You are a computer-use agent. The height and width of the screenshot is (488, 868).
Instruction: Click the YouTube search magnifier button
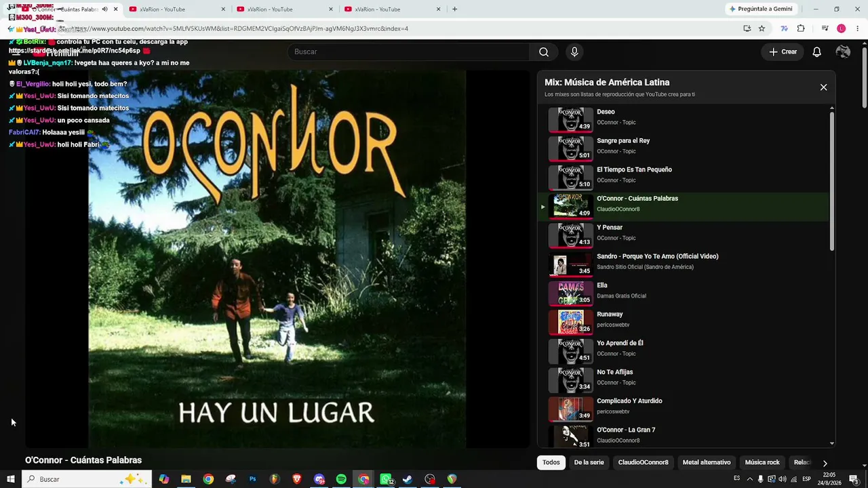tap(544, 52)
